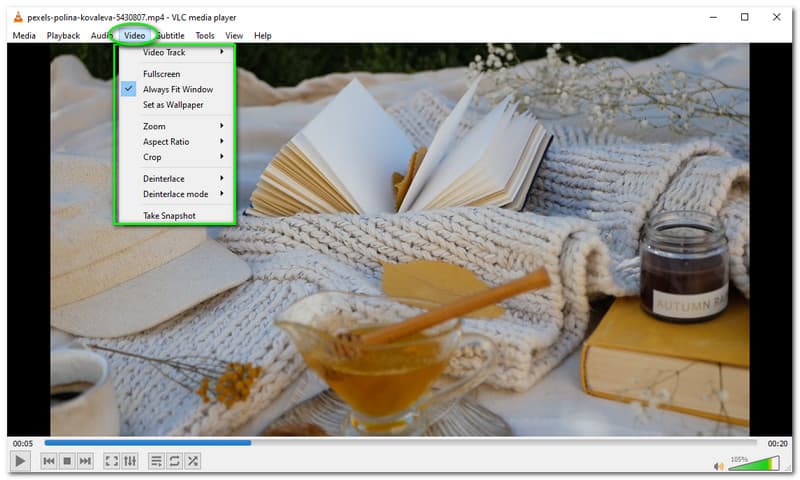Enable random shuffle playback icon

pyautogui.click(x=193, y=461)
